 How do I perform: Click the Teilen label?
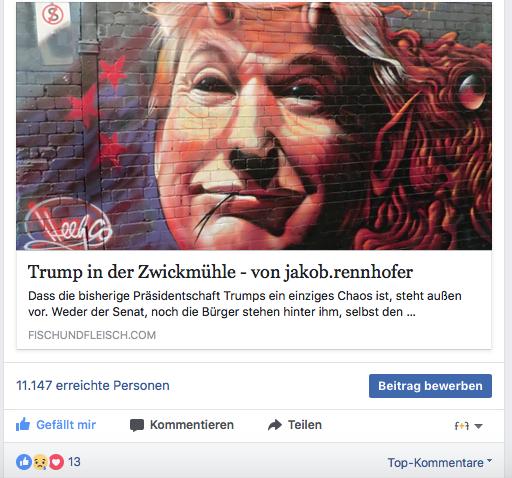pos(305,425)
